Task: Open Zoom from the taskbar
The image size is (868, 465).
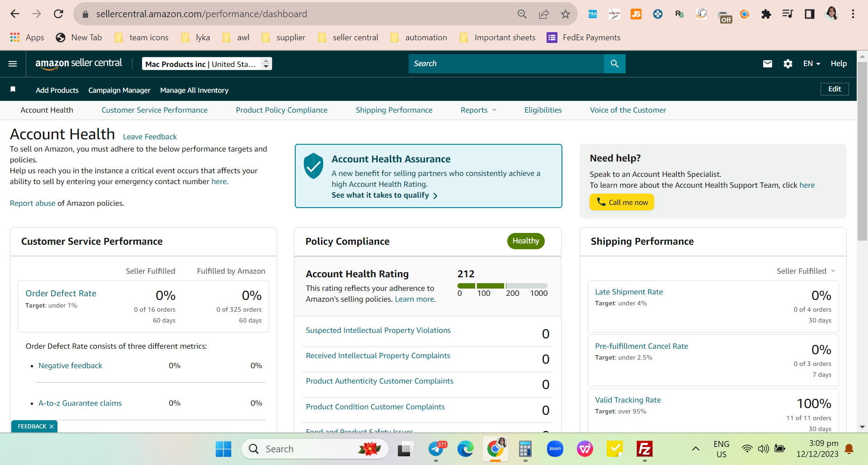Action: (555, 449)
